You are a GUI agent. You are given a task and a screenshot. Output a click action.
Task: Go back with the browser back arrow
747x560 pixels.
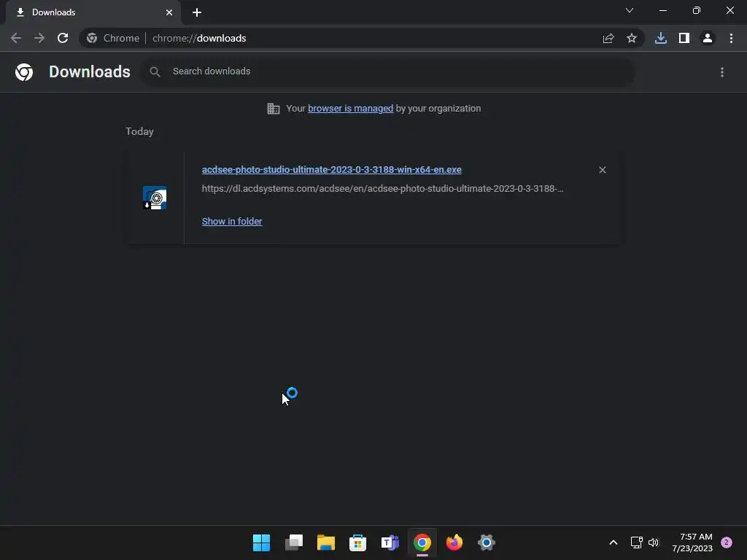pyautogui.click(x=16, y=38)
